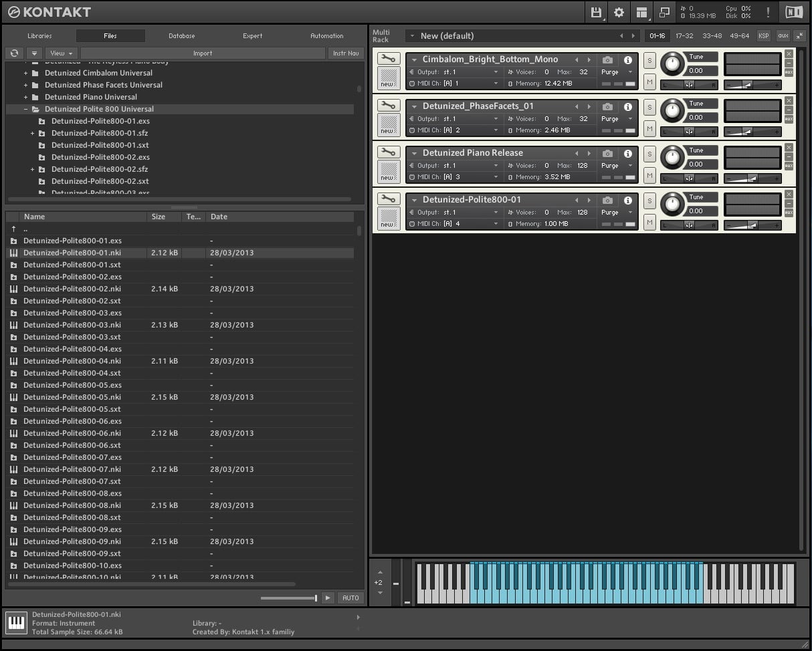812x651 pixels.
Task: Open Cimbalom_Bright_Bottom_Mono name dropdown arrow
Action: pyautogui.click(x=415, y=59)
